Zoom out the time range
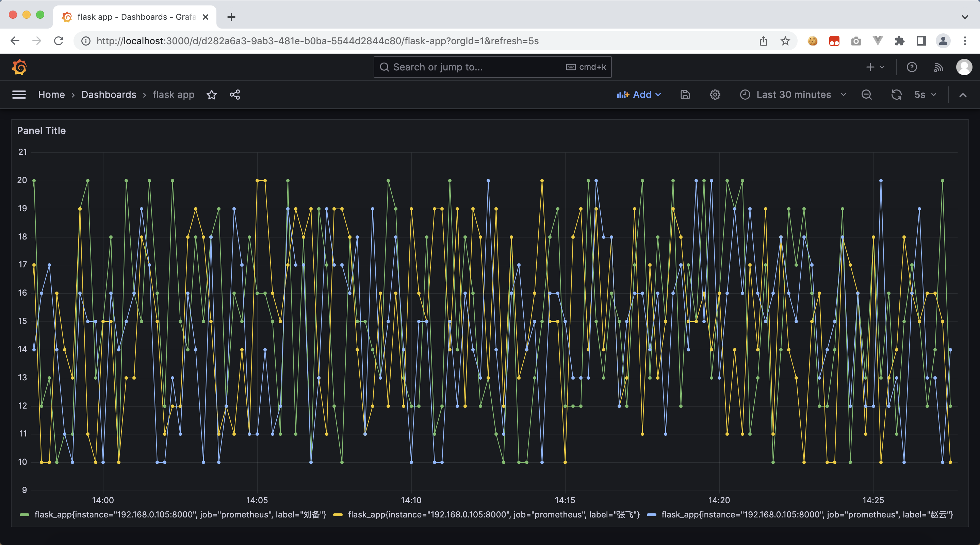Image resolution: width=980 pixels, height=545 pixels. pos(866,95)
